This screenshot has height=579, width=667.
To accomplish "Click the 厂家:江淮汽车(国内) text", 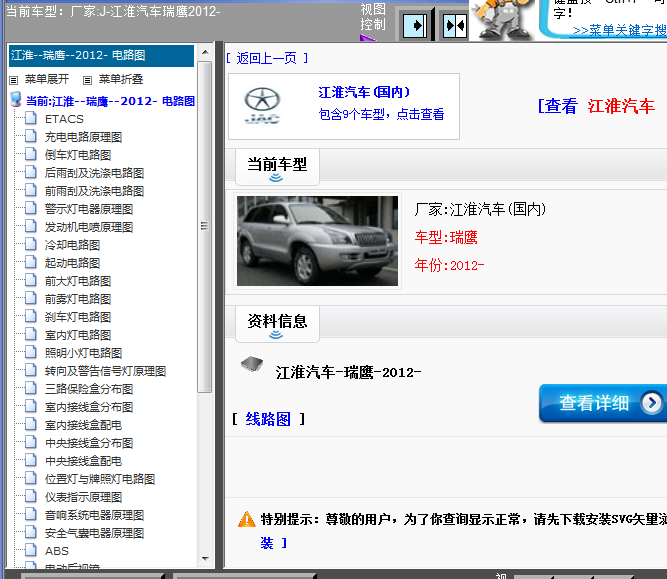I will point(480,209).
